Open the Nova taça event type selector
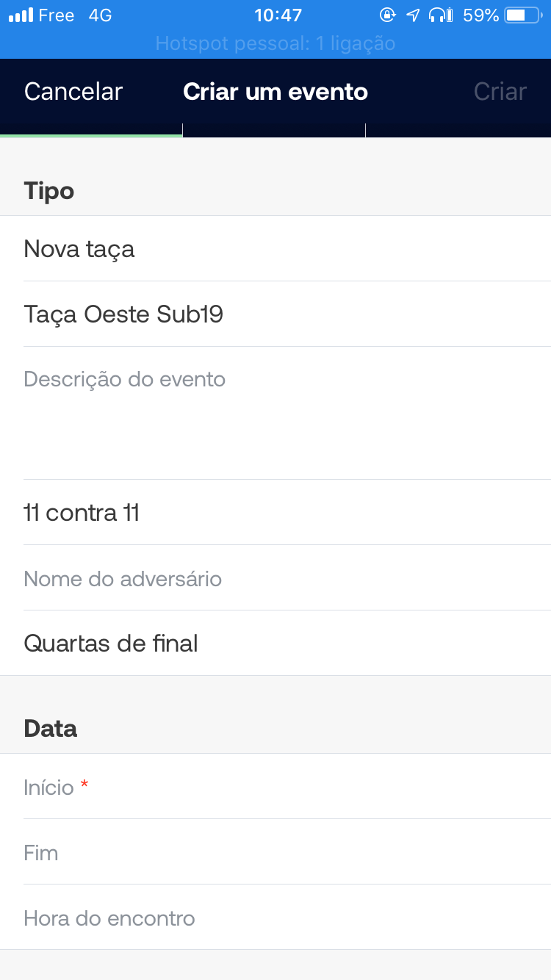The image size is (551, 980). pyautogui.click(x=275, y=249)
